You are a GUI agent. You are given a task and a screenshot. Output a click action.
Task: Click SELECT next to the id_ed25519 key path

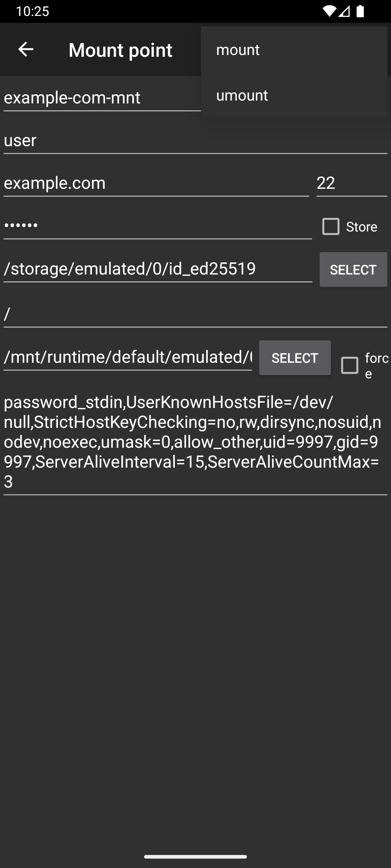[353, 269]
